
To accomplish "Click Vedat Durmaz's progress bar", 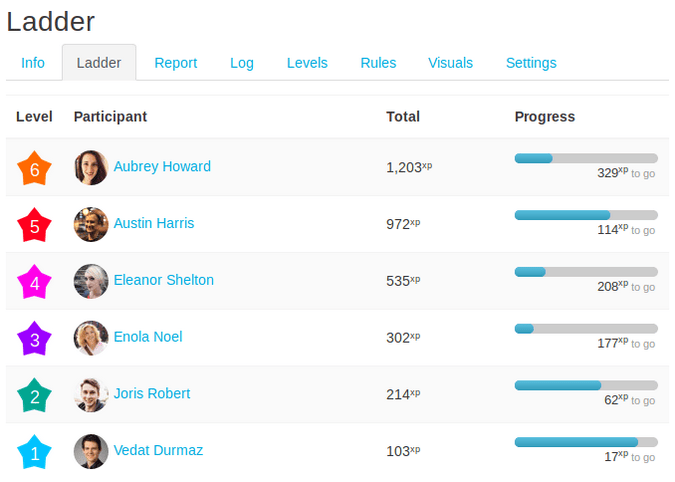I will [x=586, y=442].
